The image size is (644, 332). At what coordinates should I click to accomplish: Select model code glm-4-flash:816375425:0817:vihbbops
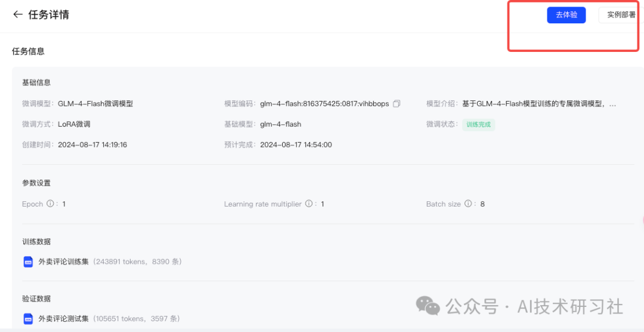pyautogui.click(x=324, y=104)
